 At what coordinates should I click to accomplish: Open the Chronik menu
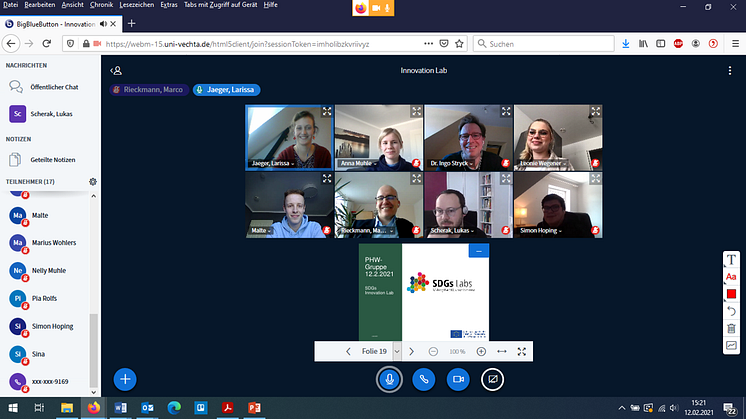click(101, 6)
